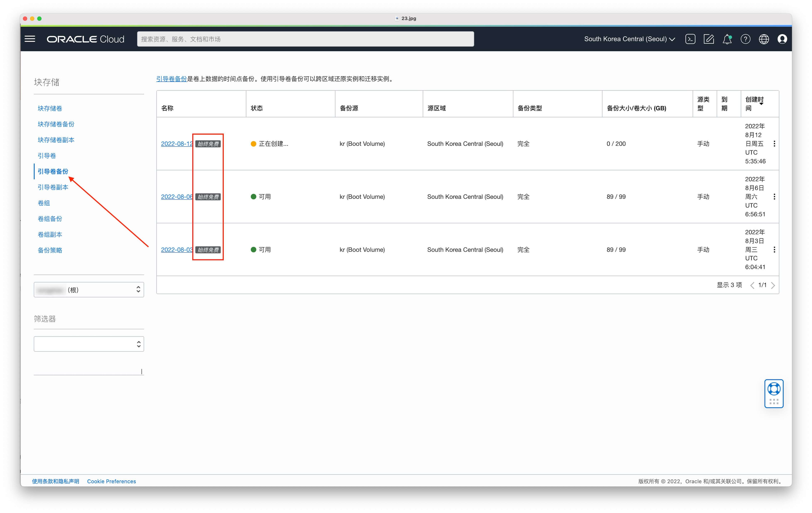Open the empty filter dropdown

[x=89, y=344]
